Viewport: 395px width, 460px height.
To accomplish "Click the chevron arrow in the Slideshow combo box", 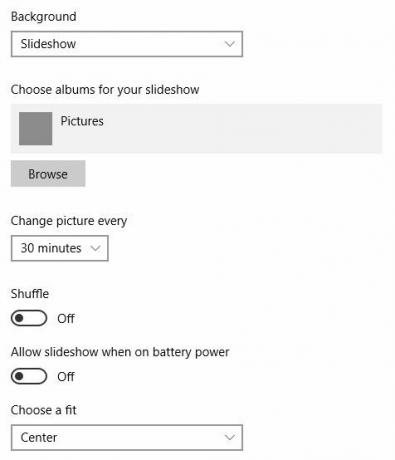I will (230, 44).
